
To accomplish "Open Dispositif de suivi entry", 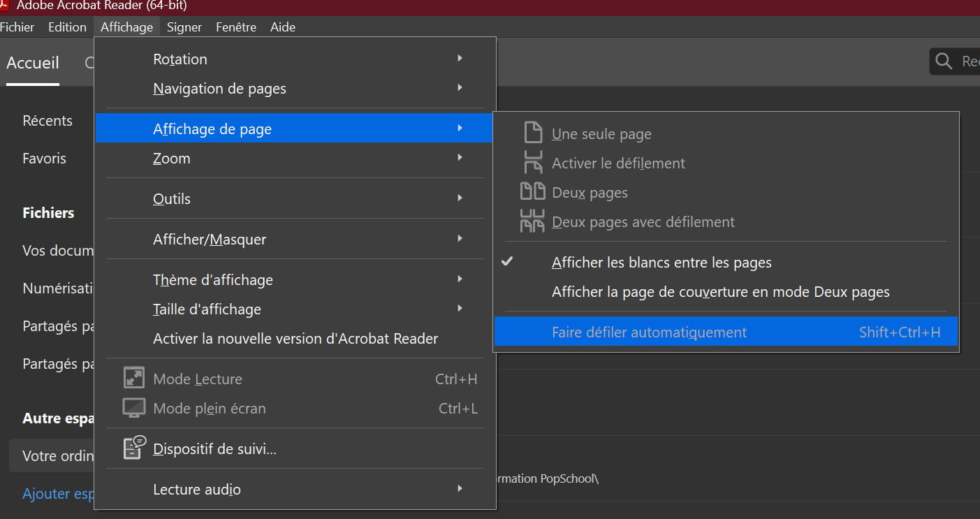I will pyautogui.click(x=295, y=449).
